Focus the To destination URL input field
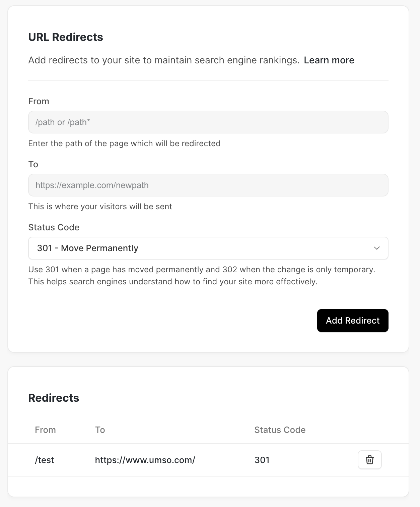Viewport: 420px width, 507px height. 208,185
